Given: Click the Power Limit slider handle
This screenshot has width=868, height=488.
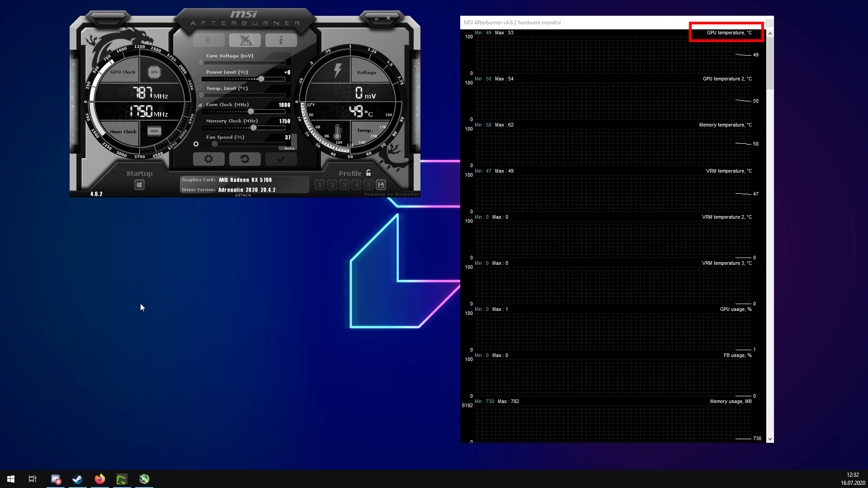Looking at the screenshot, I should (x=261, y=79).
